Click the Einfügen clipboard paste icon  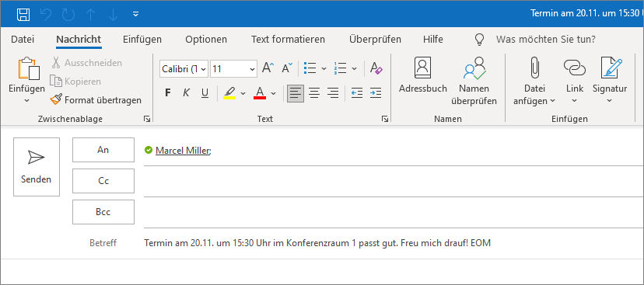click(x=29, y=68)
